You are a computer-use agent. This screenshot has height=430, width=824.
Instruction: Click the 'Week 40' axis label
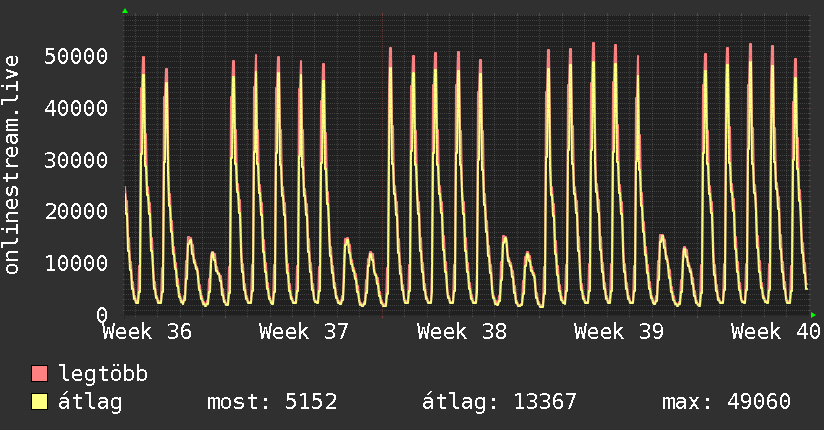point(776,332)
